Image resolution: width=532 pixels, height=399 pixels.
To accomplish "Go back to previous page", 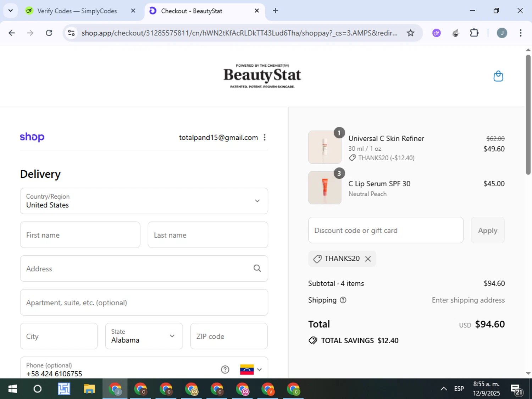I will click(12, 33).
